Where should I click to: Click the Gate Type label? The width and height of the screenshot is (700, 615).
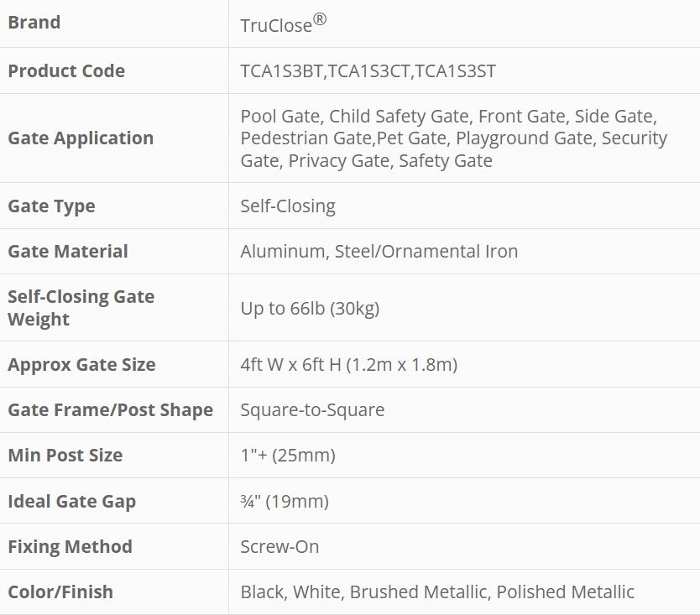(x=51, y=206)
